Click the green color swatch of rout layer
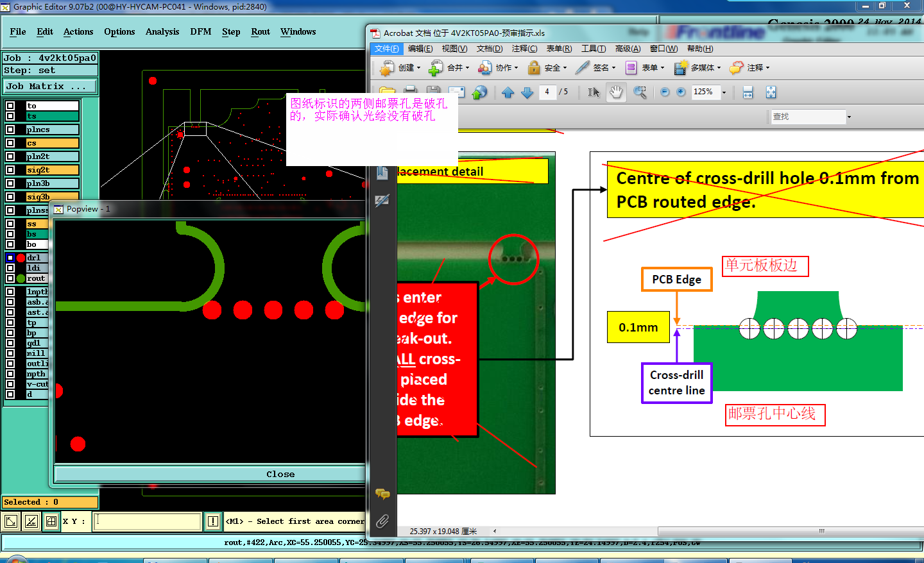924x563 pixels. tap(21, 278)
